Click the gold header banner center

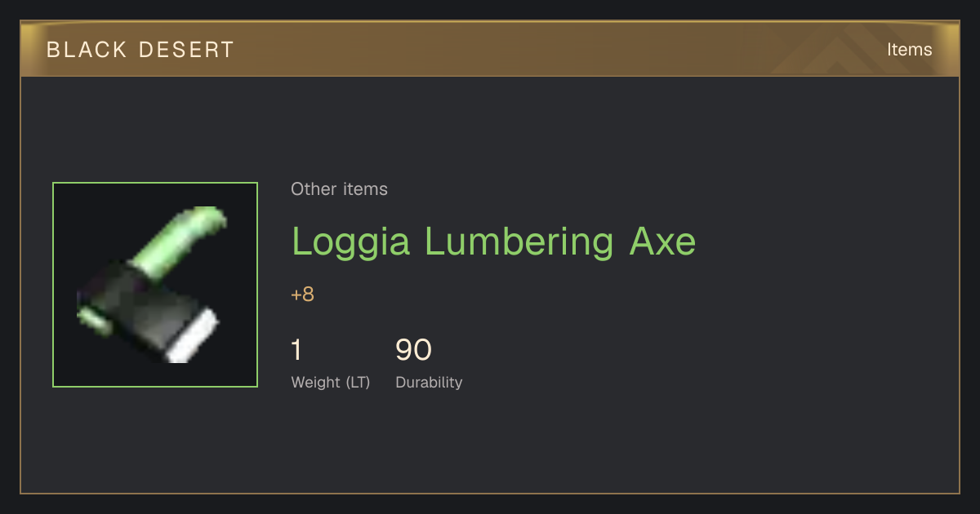pyautogui.click(x=490, y=49)
